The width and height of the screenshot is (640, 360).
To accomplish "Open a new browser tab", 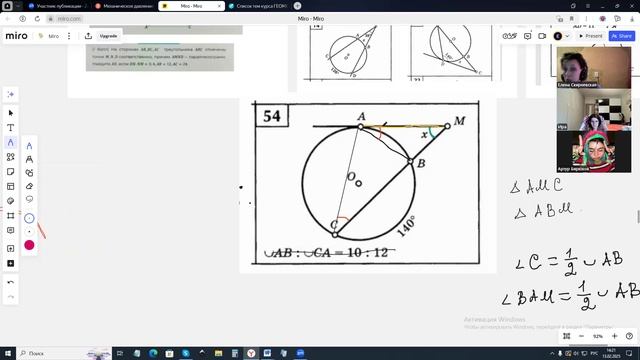I will click(298, 6).
